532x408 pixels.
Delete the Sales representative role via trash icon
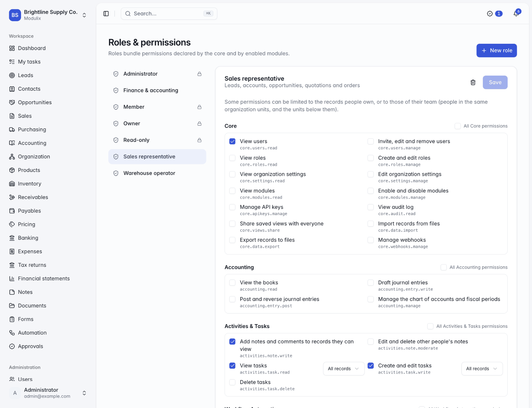point(473,82)
